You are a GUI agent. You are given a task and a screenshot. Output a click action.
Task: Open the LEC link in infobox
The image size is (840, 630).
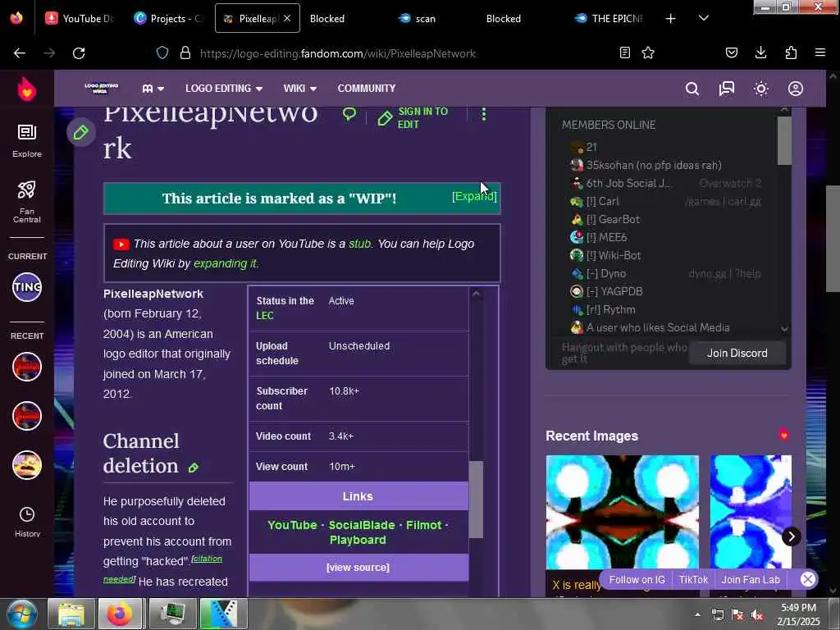coord(265,316)
